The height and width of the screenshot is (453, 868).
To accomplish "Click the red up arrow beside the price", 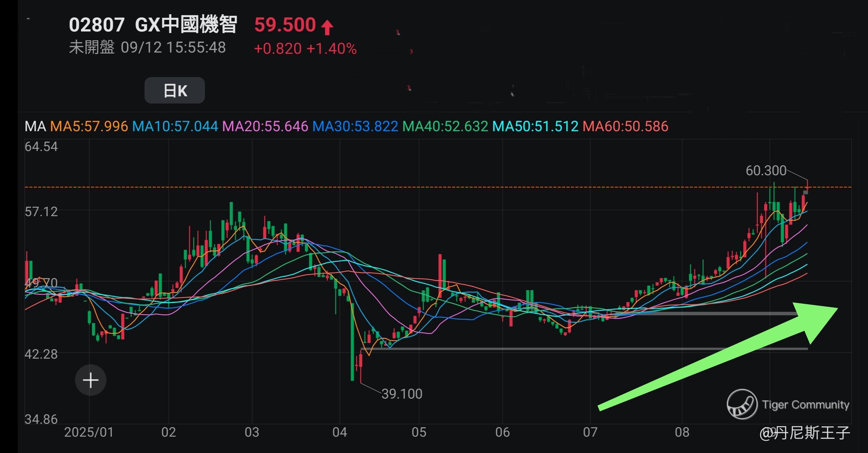I will click(x=327, y=27).
